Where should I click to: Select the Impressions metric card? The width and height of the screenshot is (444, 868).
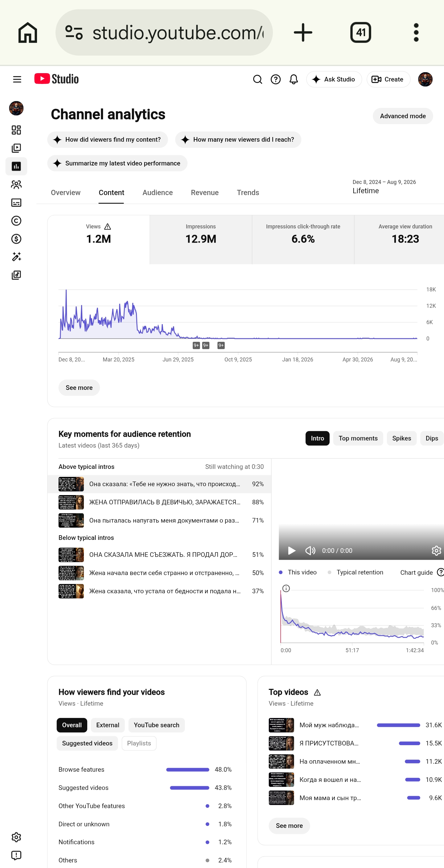(x=201, y=240)
